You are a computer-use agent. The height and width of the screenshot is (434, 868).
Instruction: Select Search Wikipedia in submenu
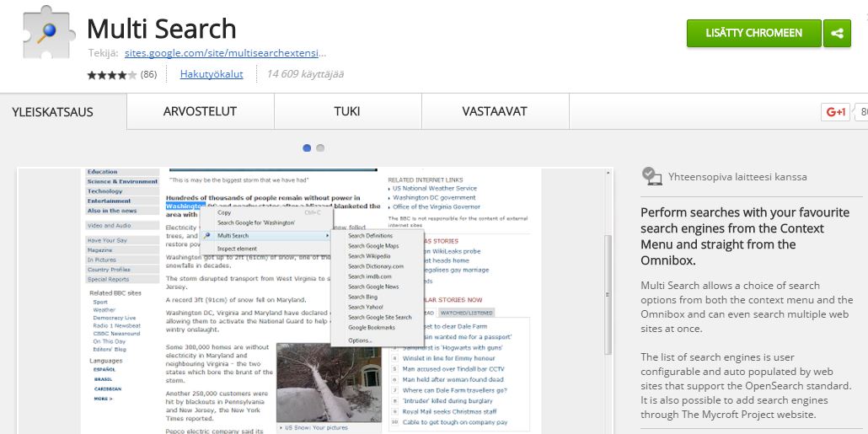369,256
